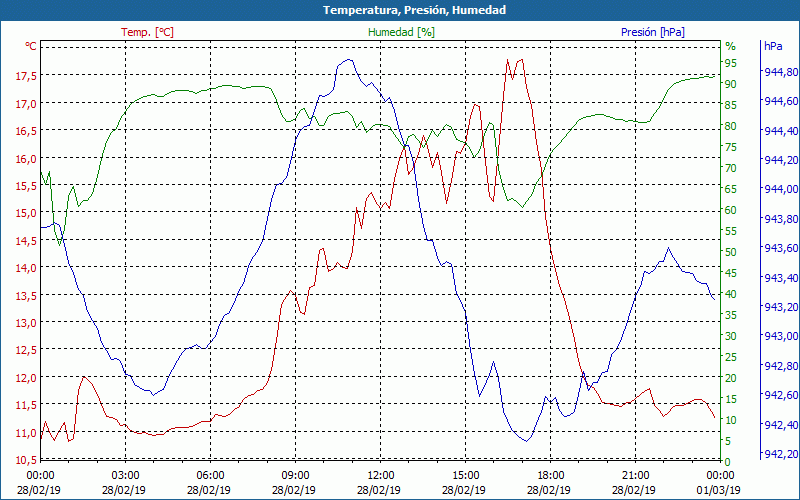
Task: Click the "°C" unit label on the temperature axis
Action: [31, 46]
